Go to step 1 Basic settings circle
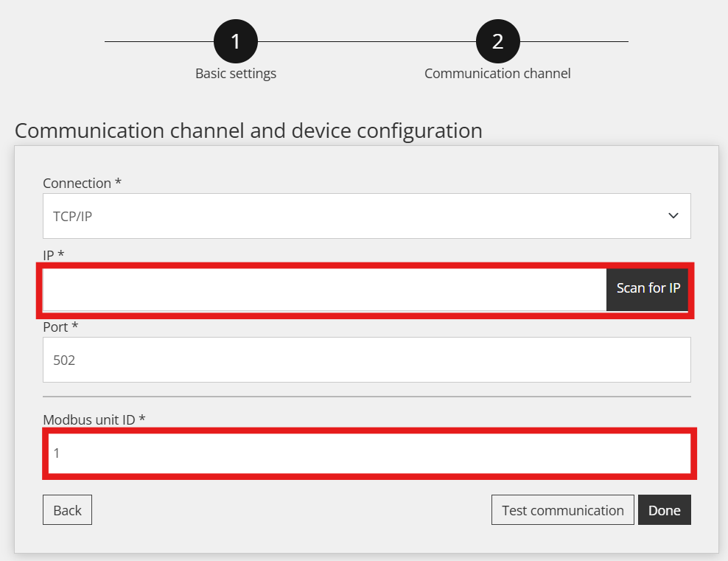 click(235, 41)
